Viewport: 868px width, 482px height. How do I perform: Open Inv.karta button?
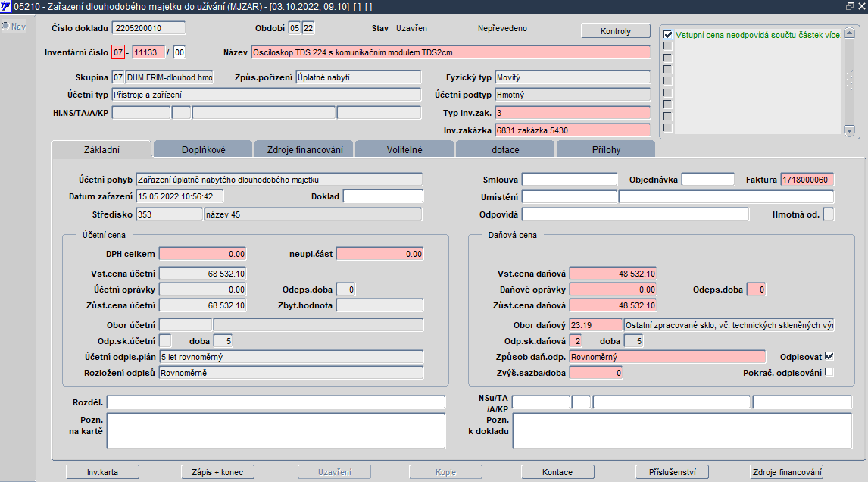tap(102, 472)
